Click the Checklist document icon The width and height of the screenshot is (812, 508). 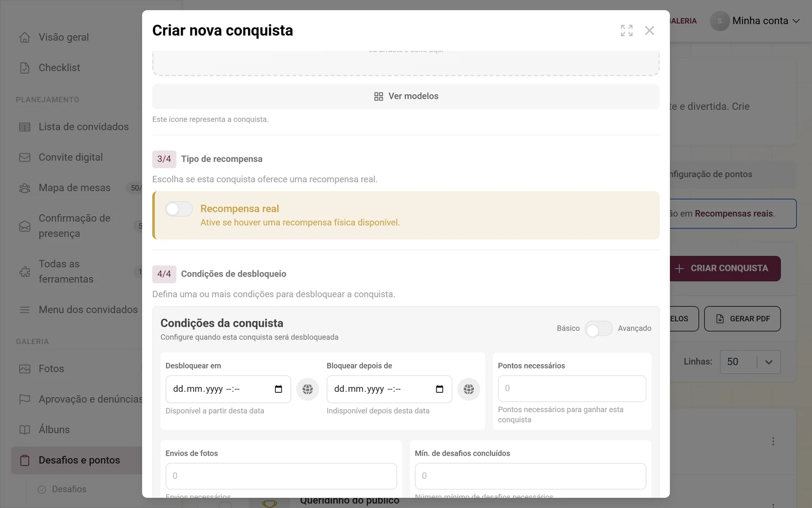click(x=25, y=68)
